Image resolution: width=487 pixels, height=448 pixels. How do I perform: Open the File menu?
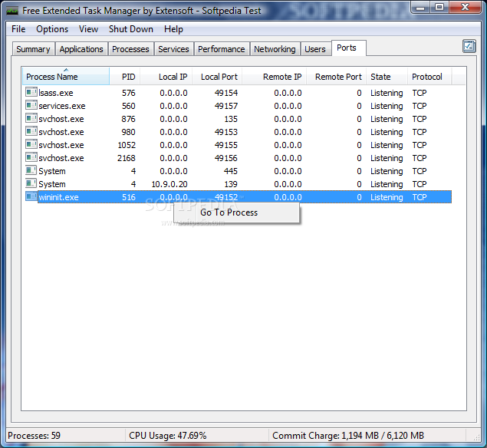18,29
